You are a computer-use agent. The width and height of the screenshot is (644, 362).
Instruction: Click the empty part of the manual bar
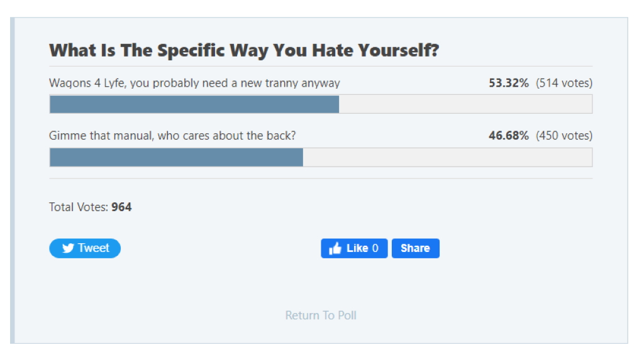[447, 158]
